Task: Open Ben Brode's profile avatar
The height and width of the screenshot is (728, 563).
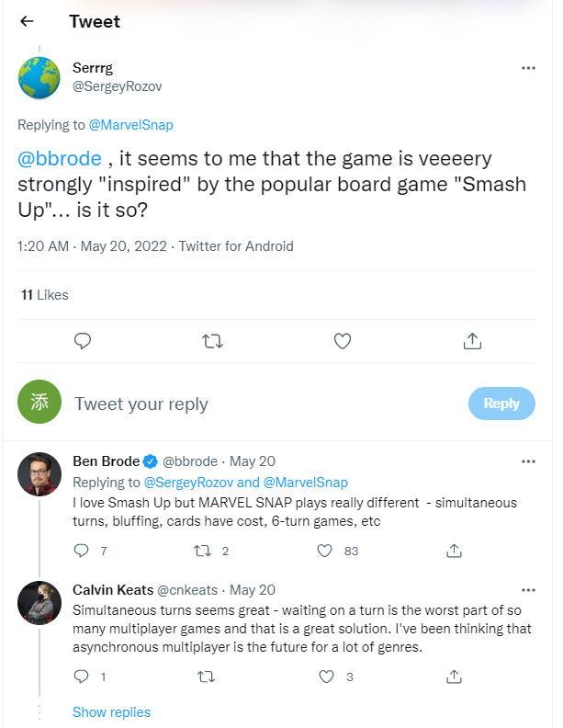Action: click(x=40, y=474)
